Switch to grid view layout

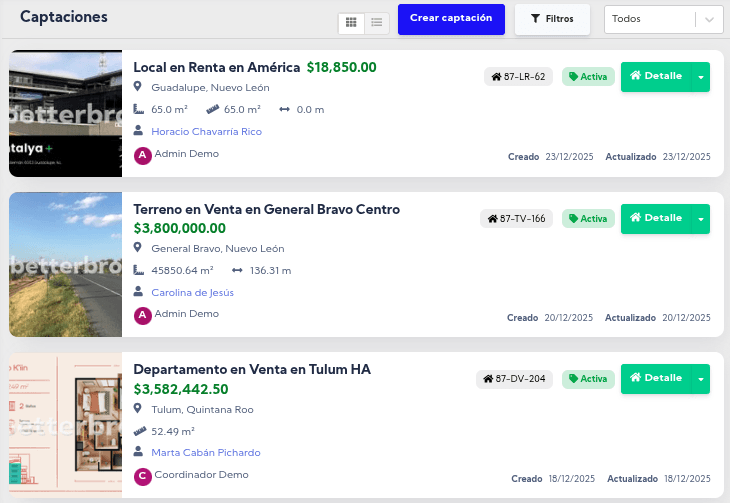tap(351, 21)
